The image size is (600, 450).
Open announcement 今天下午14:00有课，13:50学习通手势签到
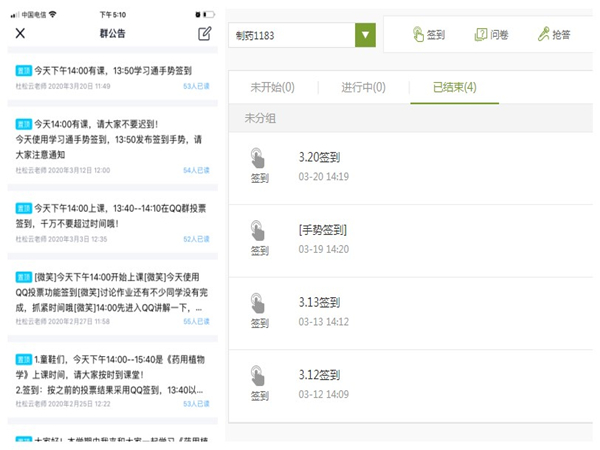pyautogui.click(x=113, y=70)
